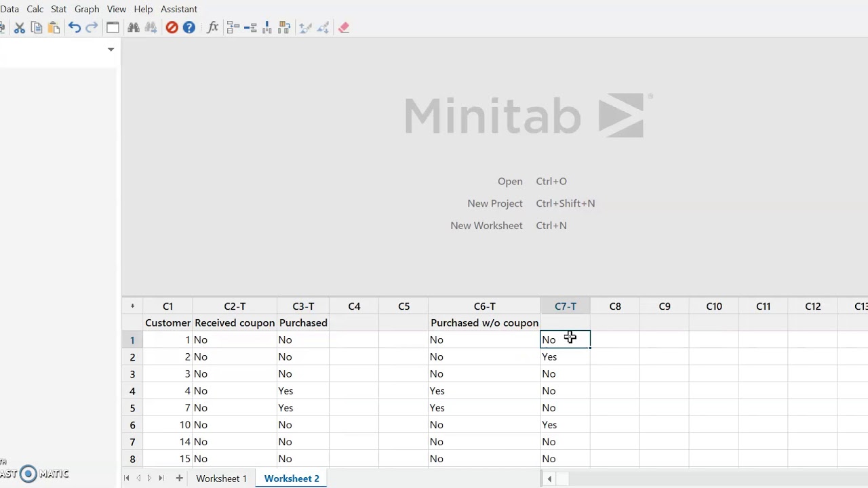Redo the last undone action

click(92, 28)
